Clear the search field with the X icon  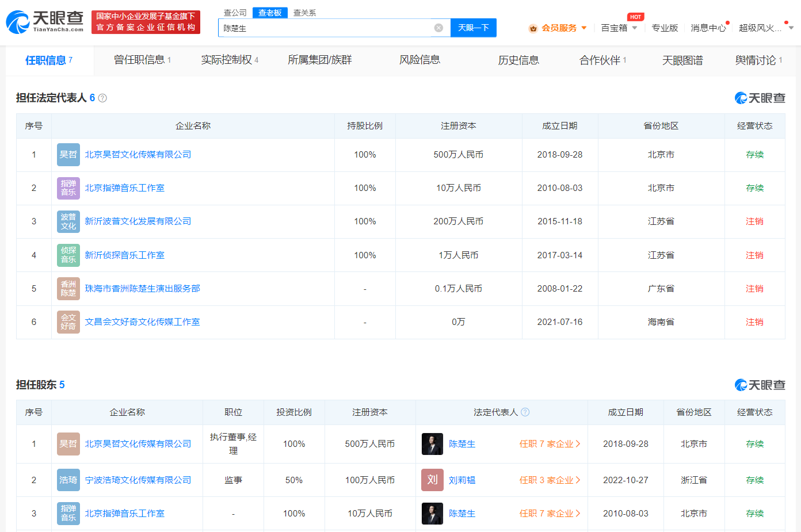(438, 28)
